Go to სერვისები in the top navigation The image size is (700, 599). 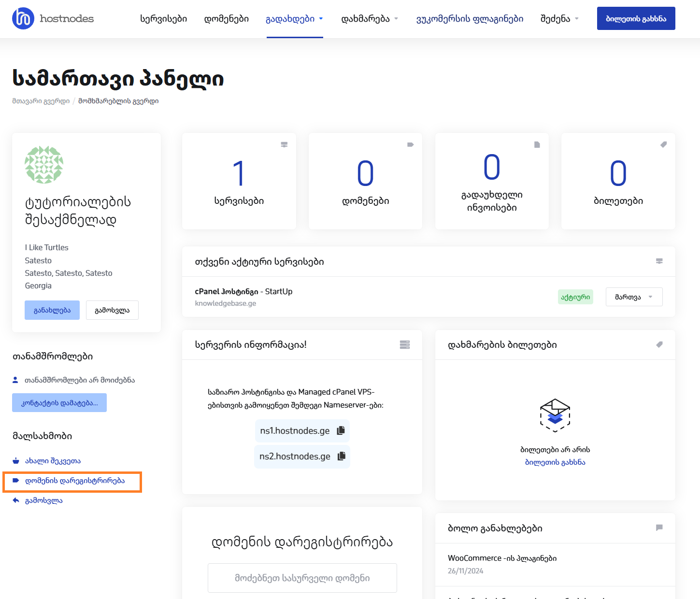pos(163,19)
